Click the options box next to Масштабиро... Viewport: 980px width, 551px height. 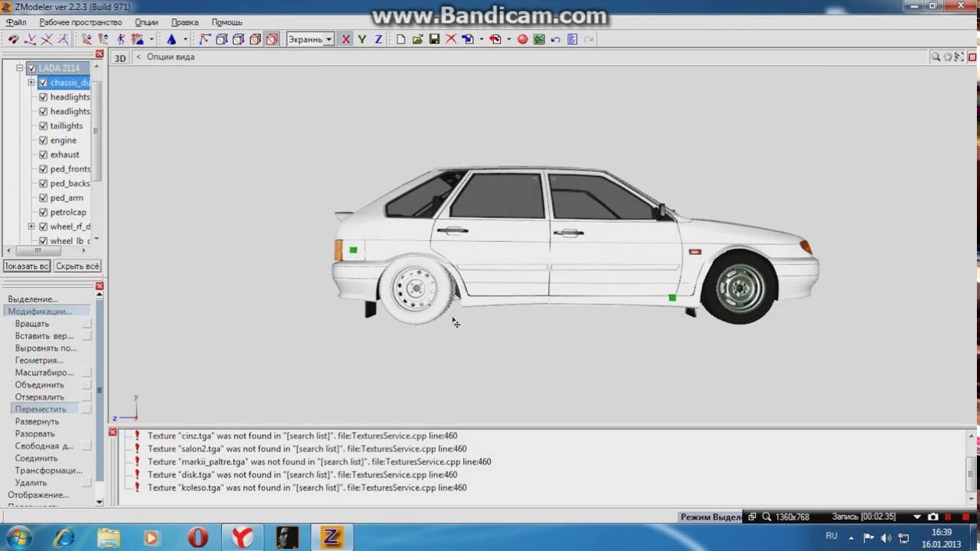coord(87,373)
